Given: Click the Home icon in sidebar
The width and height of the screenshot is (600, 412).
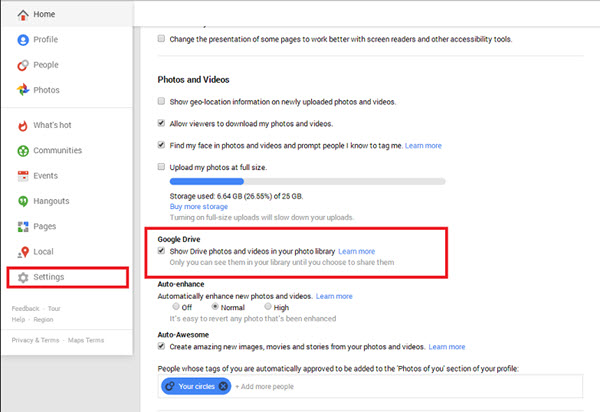Looking at the screenshot, I should pyautogui.click(x=22, y=15).
